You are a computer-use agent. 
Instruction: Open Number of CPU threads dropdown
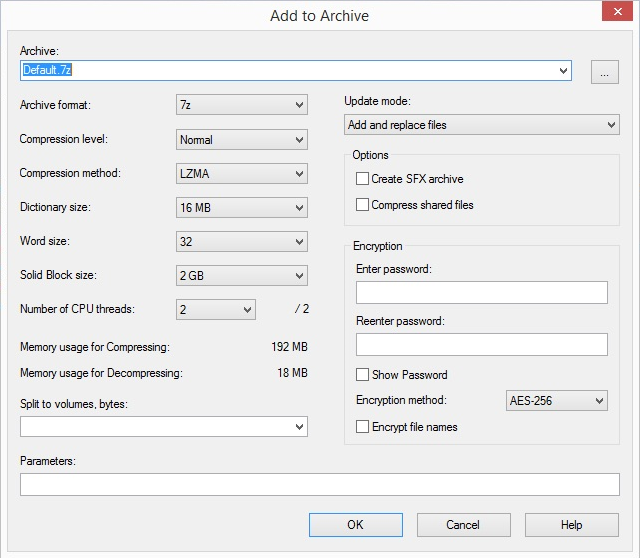click(x=216, y=310)
